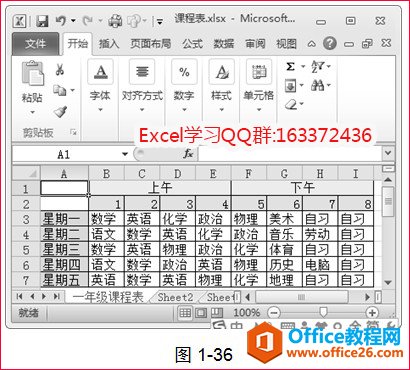Viewport: 410px width, 370px height.
Task: Click the zoom slider handle
Action: [323, 313]
